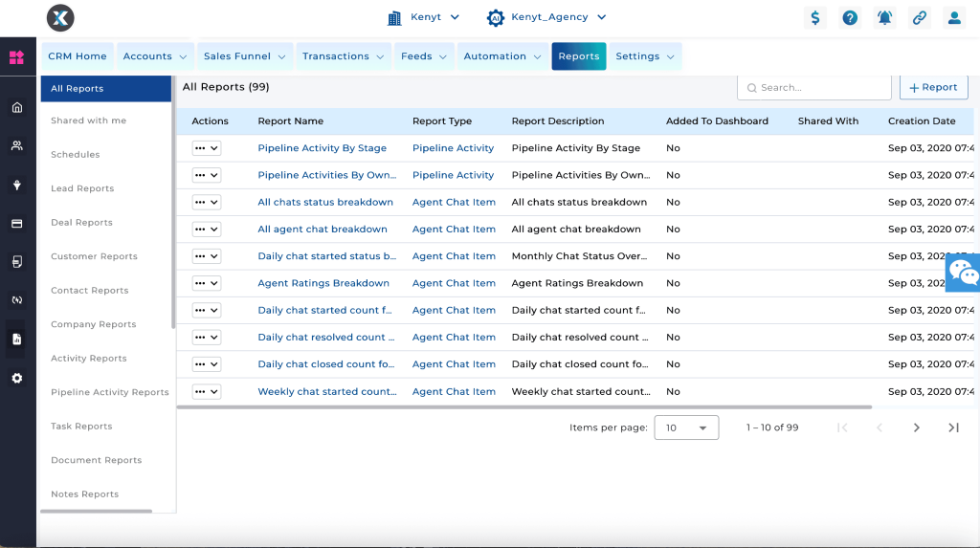Click the dollar sign billing icon
This screenshot has width=980, height=548.
pyautogui.click(x=815, y=18)
